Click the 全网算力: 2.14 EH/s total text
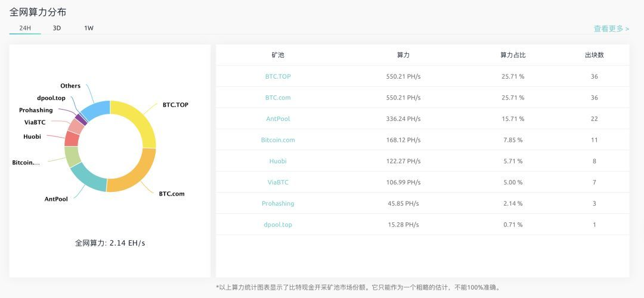 point(110,243)
